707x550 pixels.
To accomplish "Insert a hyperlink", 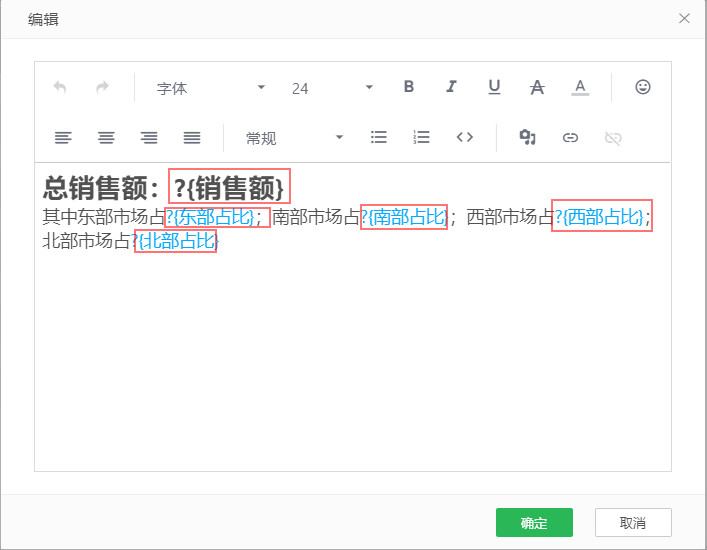I will tap(570, 138).
